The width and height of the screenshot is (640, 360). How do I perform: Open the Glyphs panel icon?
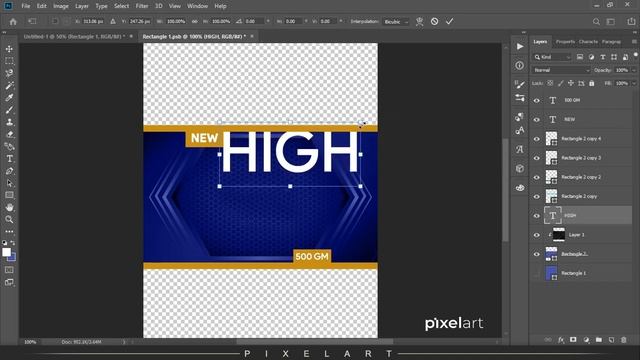pyautogui.click(x=520, y=150)
